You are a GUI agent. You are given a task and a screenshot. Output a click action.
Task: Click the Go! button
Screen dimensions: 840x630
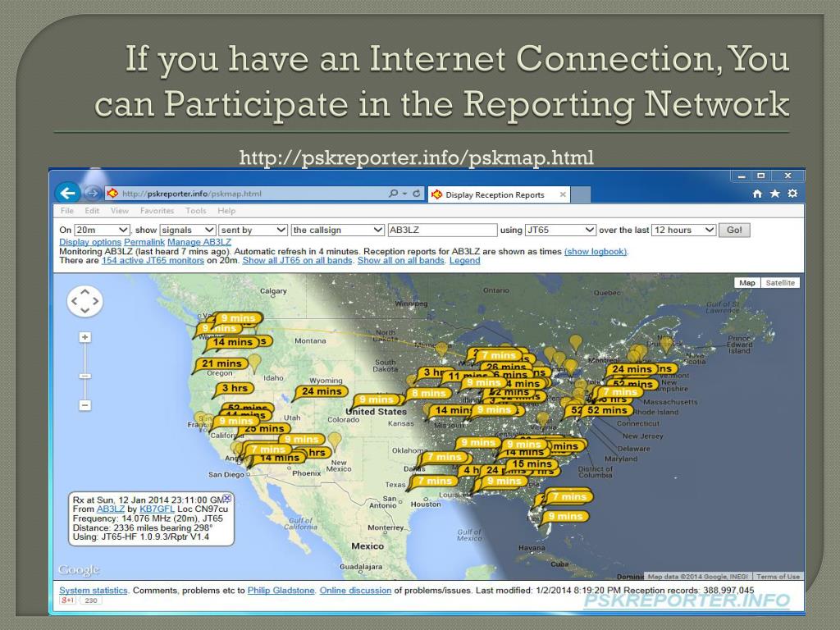[x=734, y=230]
